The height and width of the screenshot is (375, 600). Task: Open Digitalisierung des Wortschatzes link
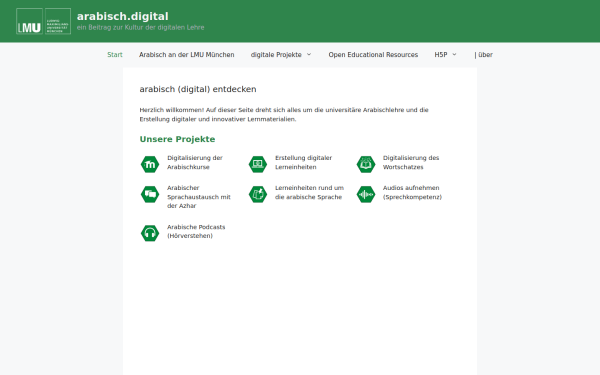point(411,162)
